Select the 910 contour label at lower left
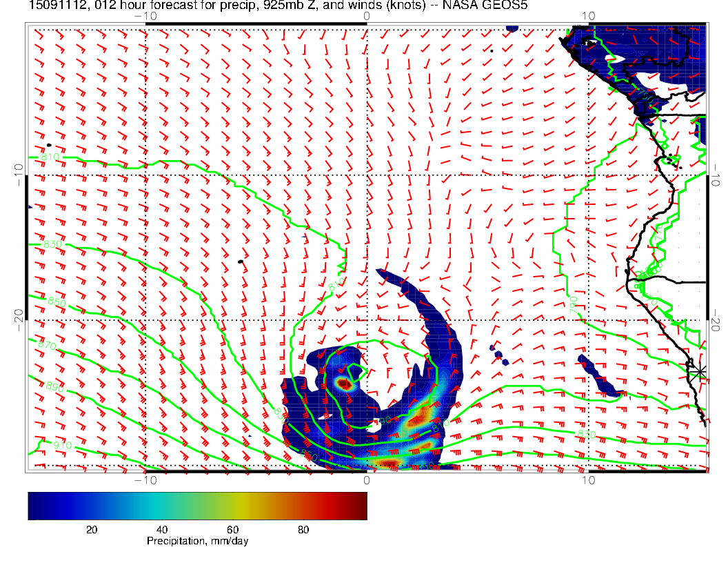Image resolution: width=728 pixels, height=563 pixels. click(x=63, y=445)
